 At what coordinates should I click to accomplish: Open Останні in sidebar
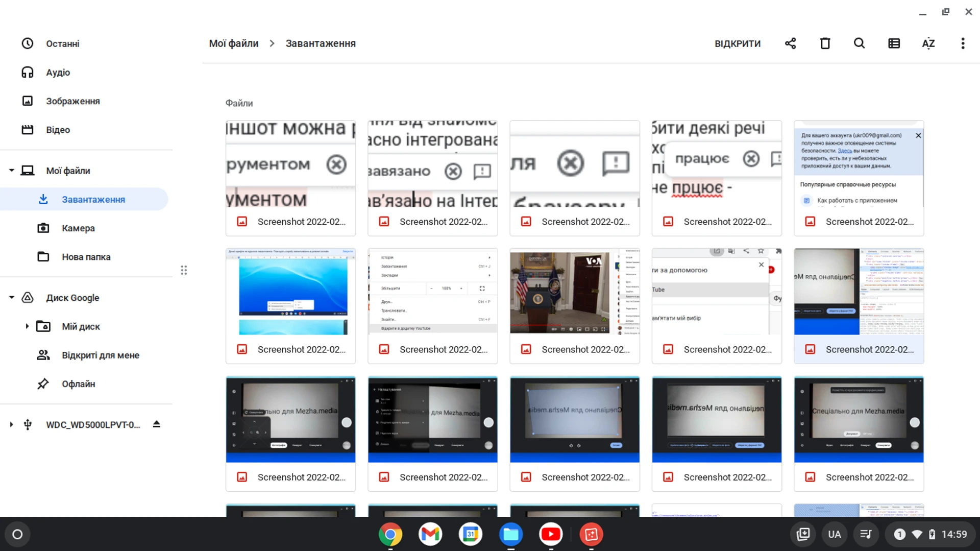click(62, 44)
